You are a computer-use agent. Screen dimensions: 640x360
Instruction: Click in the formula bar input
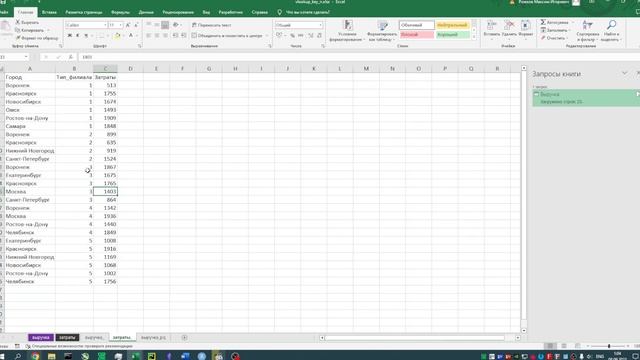[x=359, y=57]
